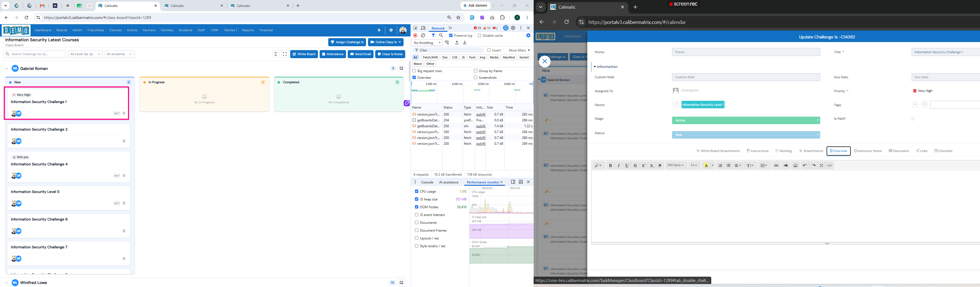Click the yellow highlight color button in editor
Viewport: 980px width, 287px height.
(x=706, y=165)
